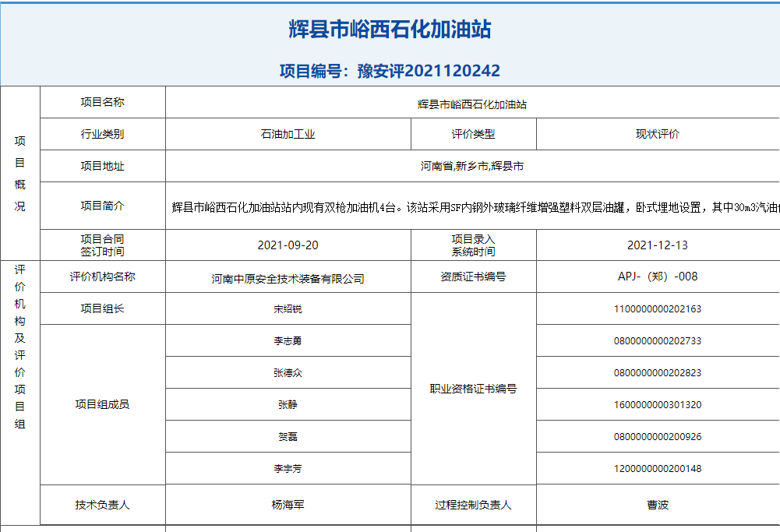Click the 项目名称 label cell
Screen dimensions: 780x532
[103, 102]
